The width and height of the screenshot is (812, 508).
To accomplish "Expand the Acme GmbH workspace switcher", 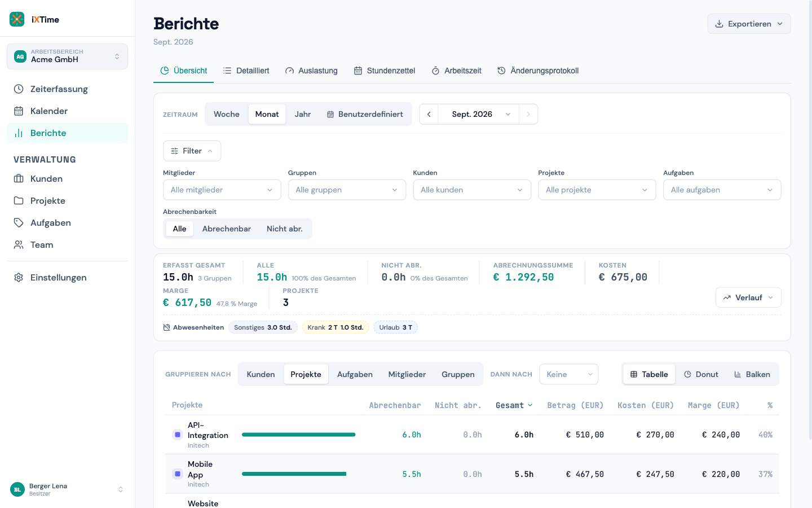I will [67, 56].
